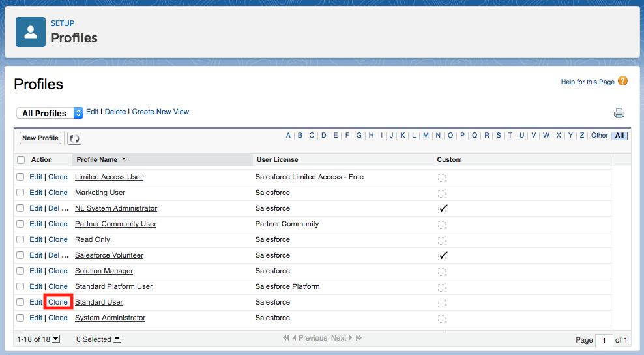This screenshot has width=644, height=355.
Task: Click the Salesforce Platform license cell
Action: coord(287,286)
